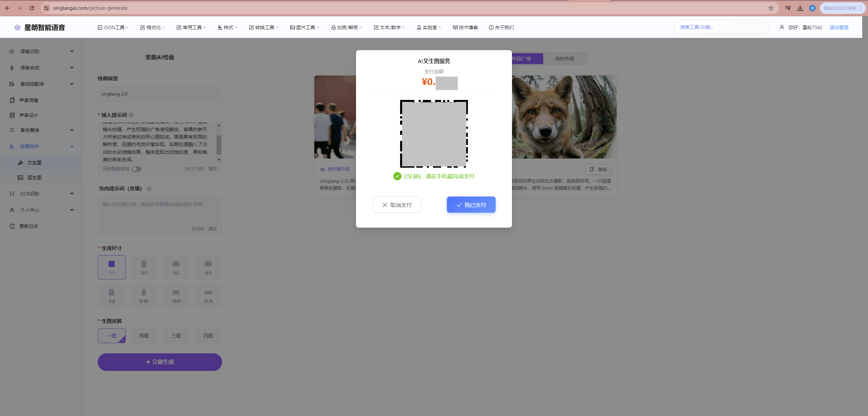Image resolution: width=868 pixels, height=416 pixels.
Task: Click the 绘画创作 brush icon
Action: (x=12, y=146)
